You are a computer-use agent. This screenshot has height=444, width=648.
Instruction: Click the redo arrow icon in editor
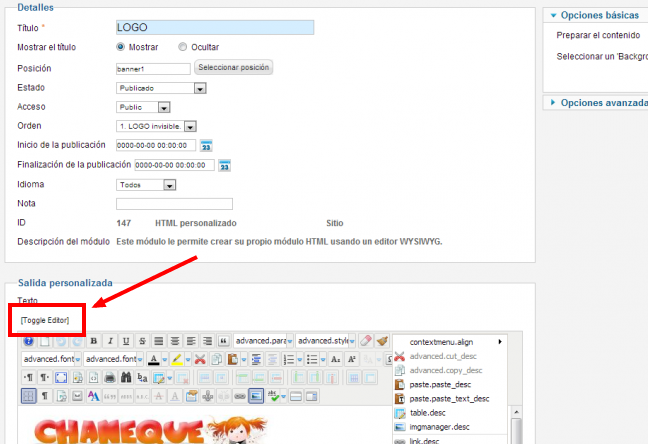[77, 341]
